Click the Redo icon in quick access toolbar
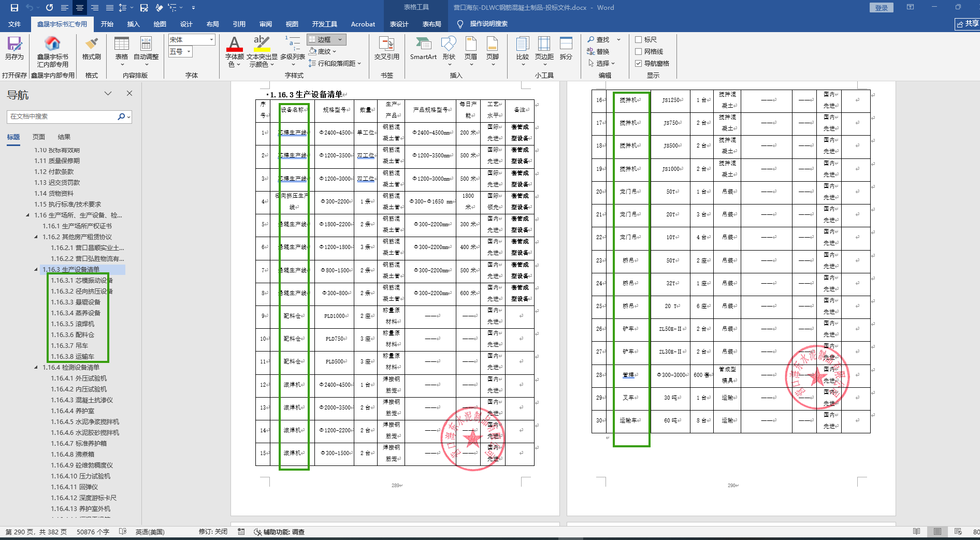 coord(50,8)
